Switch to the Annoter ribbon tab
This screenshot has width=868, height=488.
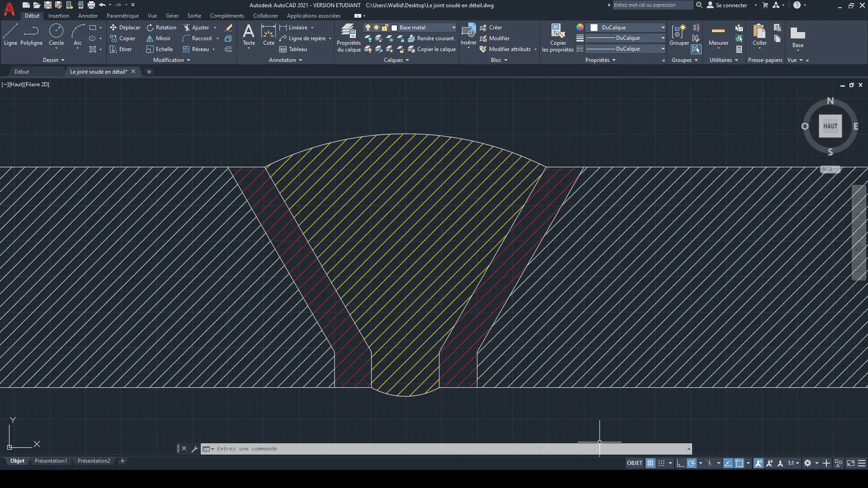[88, 16]
